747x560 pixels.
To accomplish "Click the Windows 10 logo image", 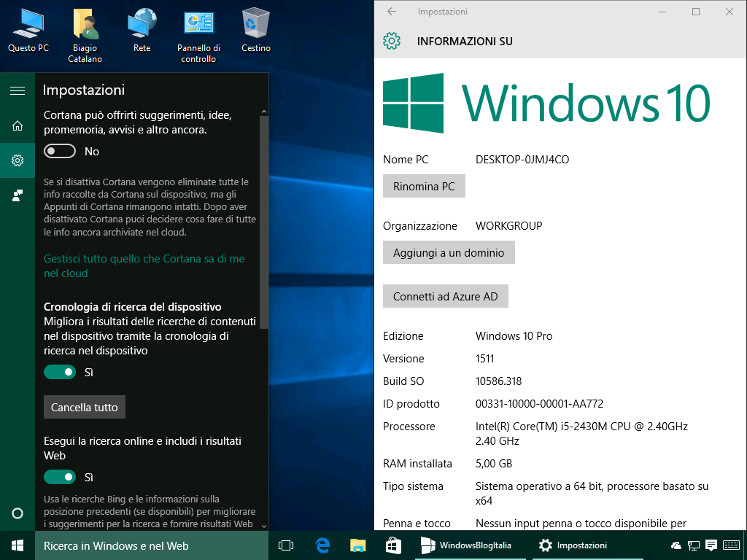I will (546, 103).
